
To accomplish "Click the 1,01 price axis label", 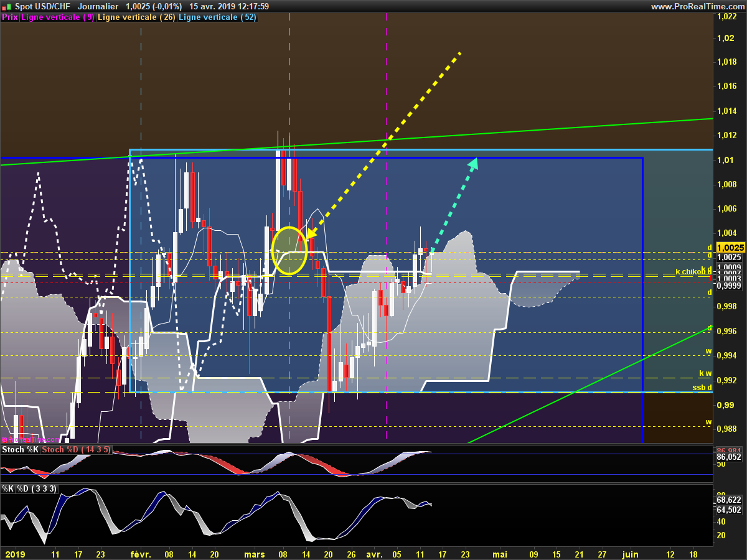I will tap(724, 160).
